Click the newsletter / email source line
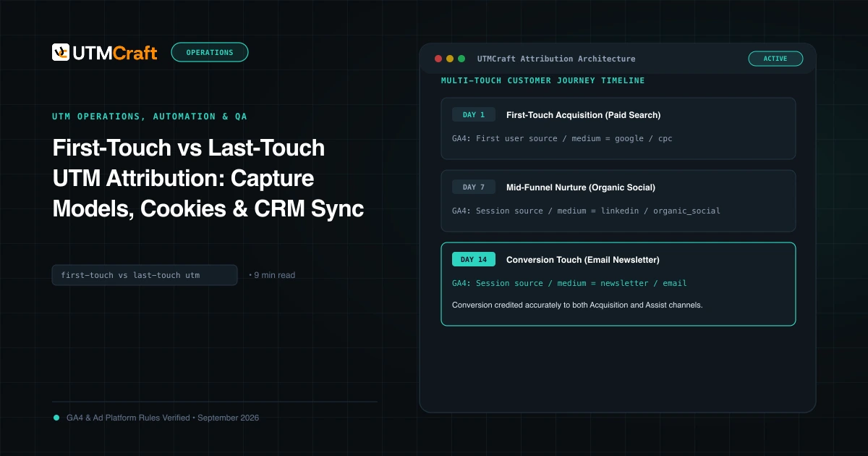This screenshot has width=868, height=456. [569, 283]
